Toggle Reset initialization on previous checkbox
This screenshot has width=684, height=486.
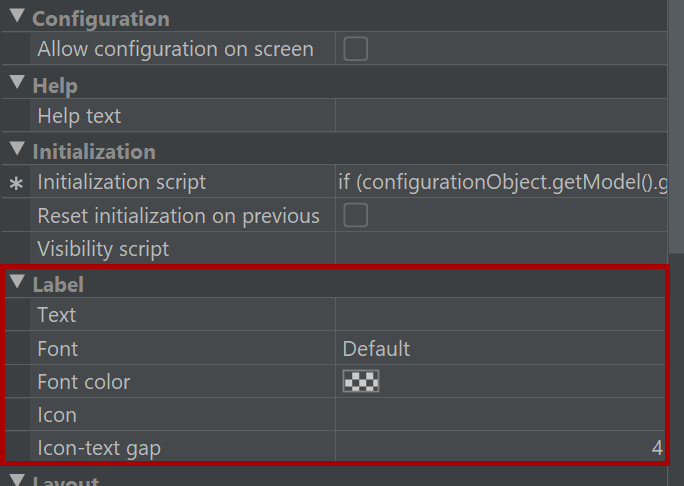click(x=355, y=215)
